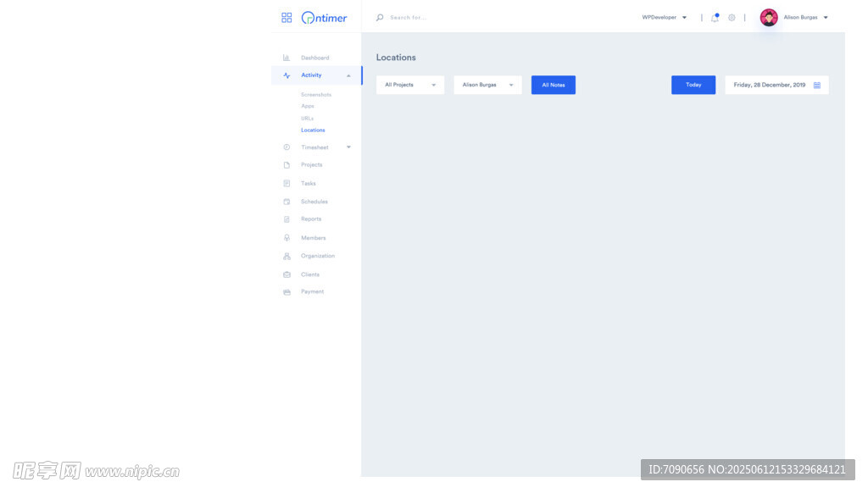
Task: Click the Friday, 28 December date field
Action: coord(776,86)
